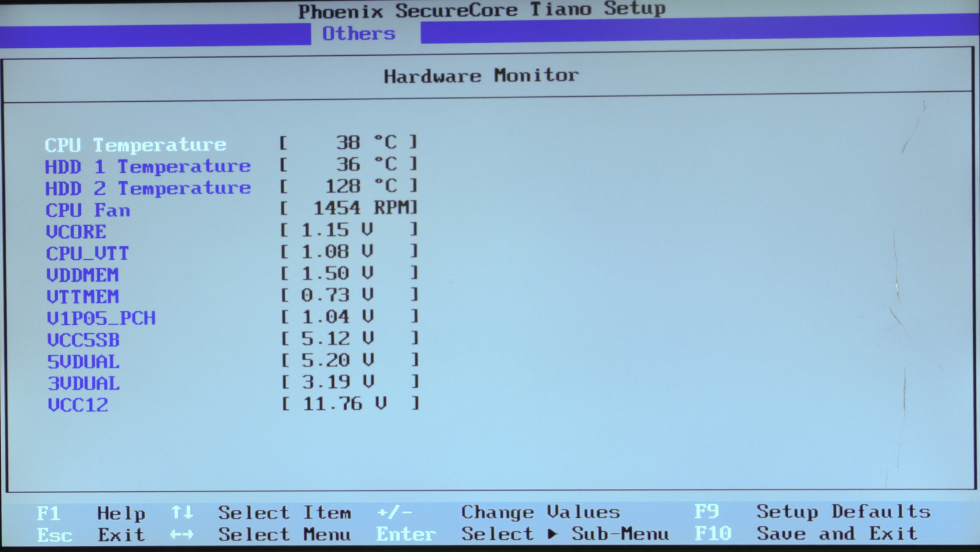The image size is (980, 552).
Task: Select the CPU Fan label
Action: pos(88,210)
